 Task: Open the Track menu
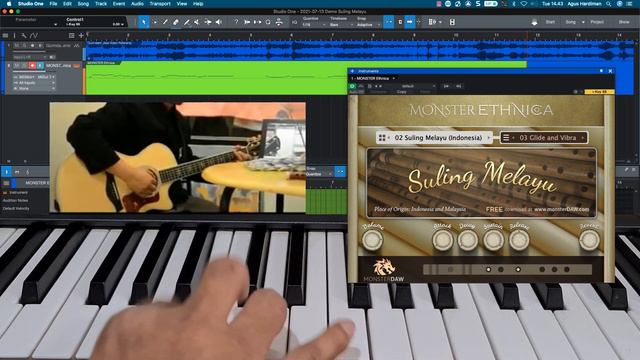[101, 4]
